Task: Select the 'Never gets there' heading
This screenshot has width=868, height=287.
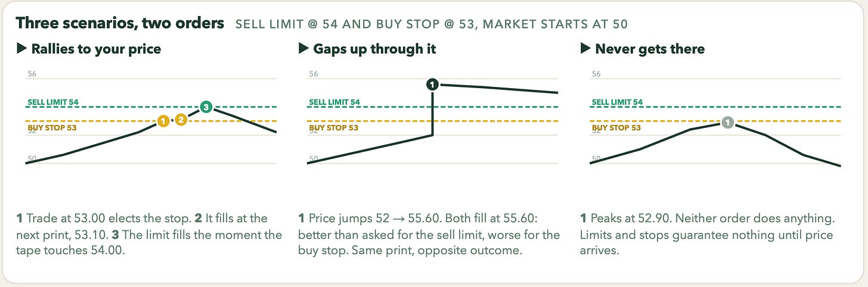Action: click(x=650, y=49)
